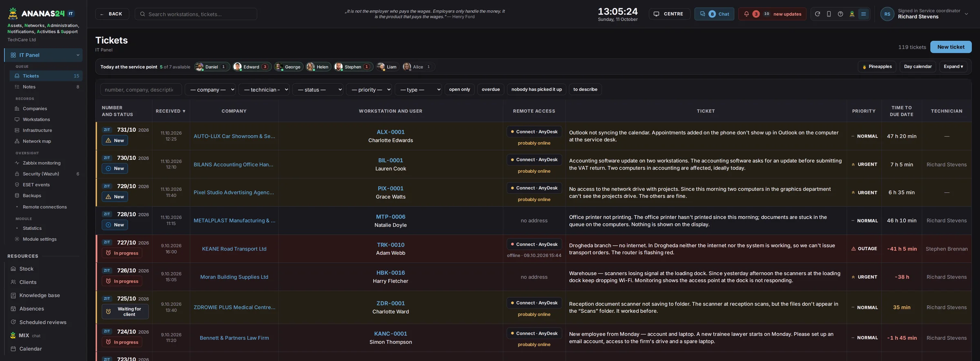The width and height of the screenshot is (980, 361).
Task: Click the search magnifier icon in the top bar
Action: [x=143, y=14]
